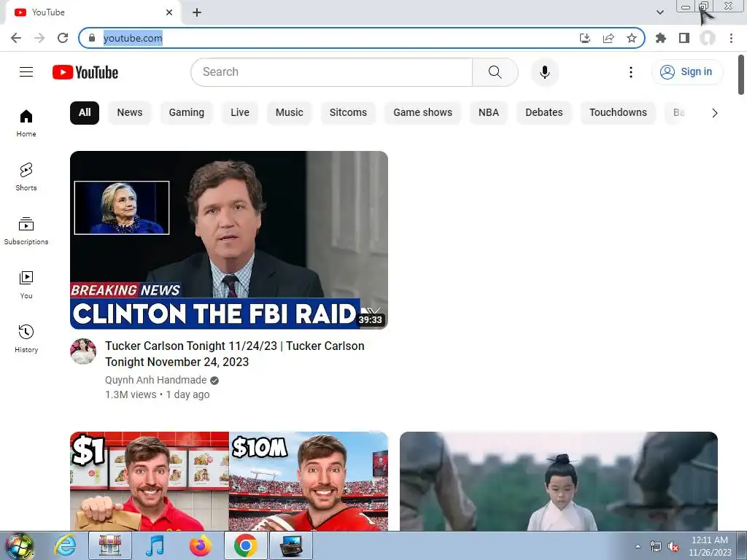Screen dimensions: 747x560
Task: Select the Debates filter chip
Action: pyautogui.click(x=544, y=113)
